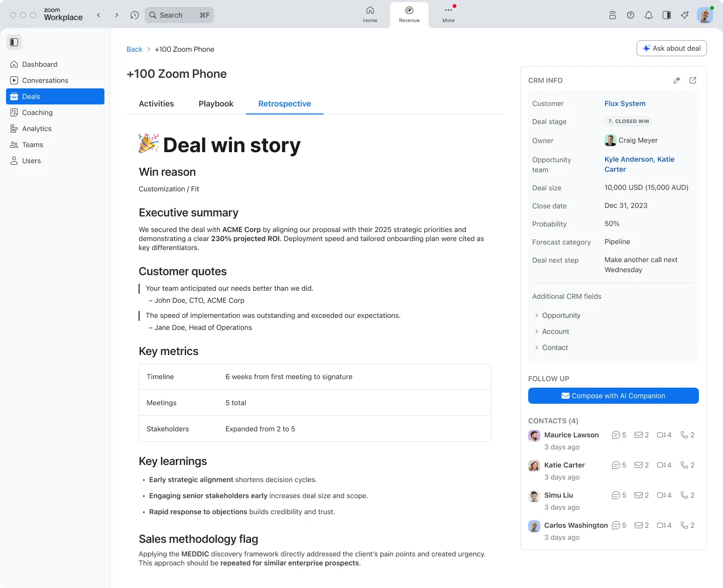
Task: Click Katie Carter's email icon
Action: click(x=639, y=465)
